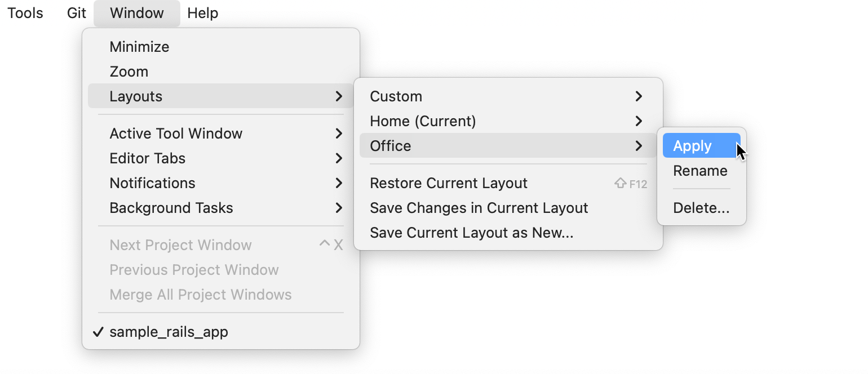The image size is (868, 374).
Task: Click Save Current Layout as New
Action: [471, 233]
